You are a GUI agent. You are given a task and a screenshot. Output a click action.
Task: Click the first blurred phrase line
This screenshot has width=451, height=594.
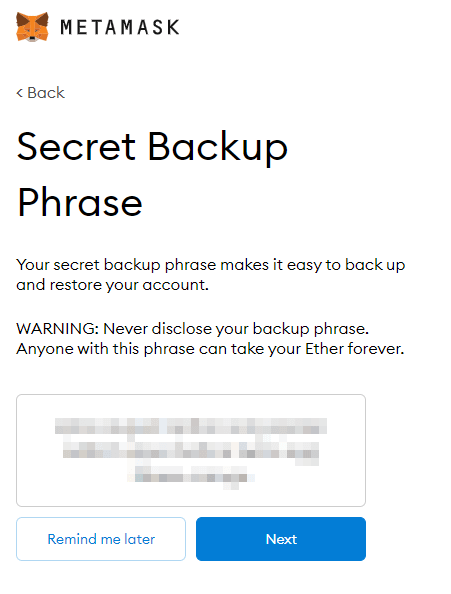[x=191, y=426]
